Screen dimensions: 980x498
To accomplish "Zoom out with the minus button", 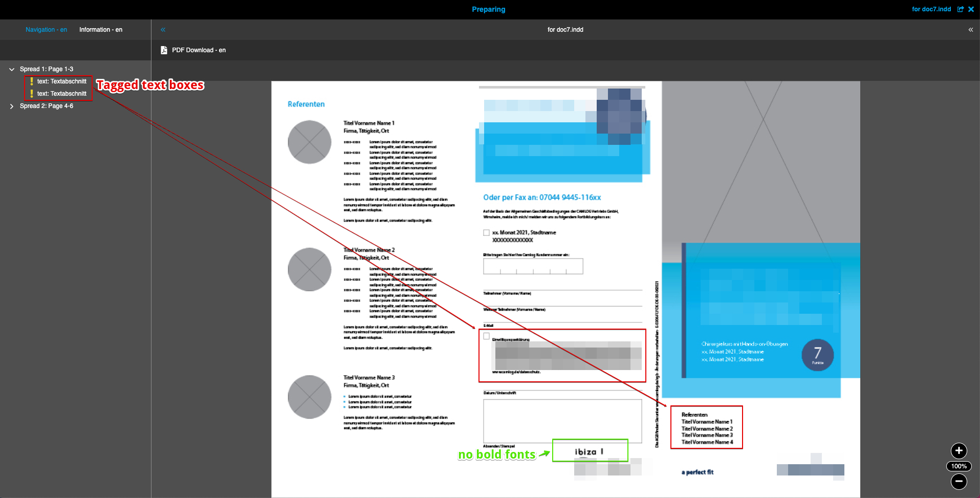I will 959,482.
